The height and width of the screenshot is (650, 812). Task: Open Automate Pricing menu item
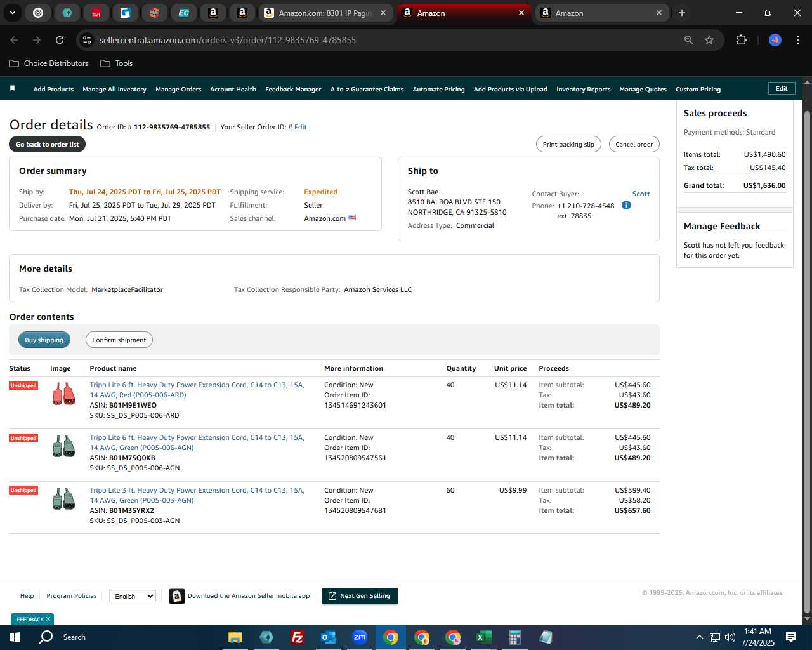click(438, 90)
